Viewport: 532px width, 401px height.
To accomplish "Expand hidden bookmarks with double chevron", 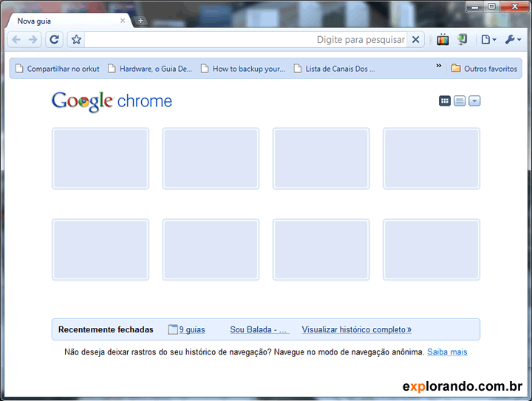I will click(x=439, y=66).
